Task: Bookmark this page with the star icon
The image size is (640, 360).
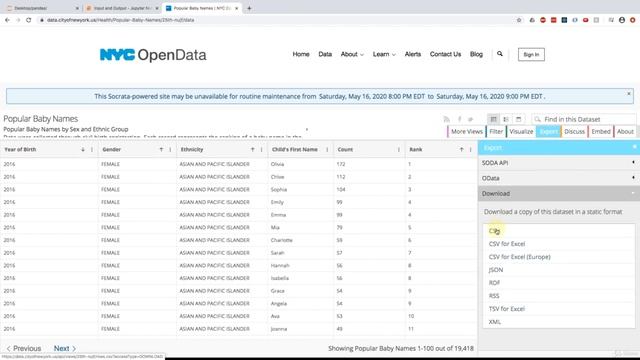Action: [x=519, y=20]
